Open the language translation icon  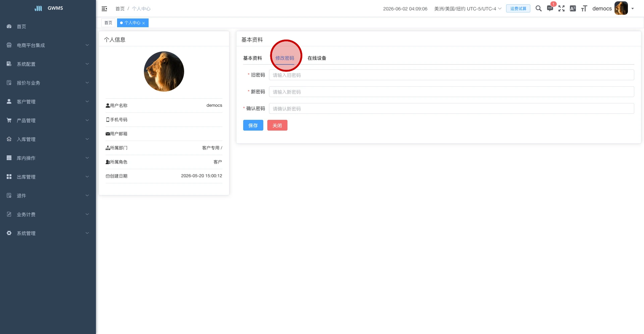(573, 8)
